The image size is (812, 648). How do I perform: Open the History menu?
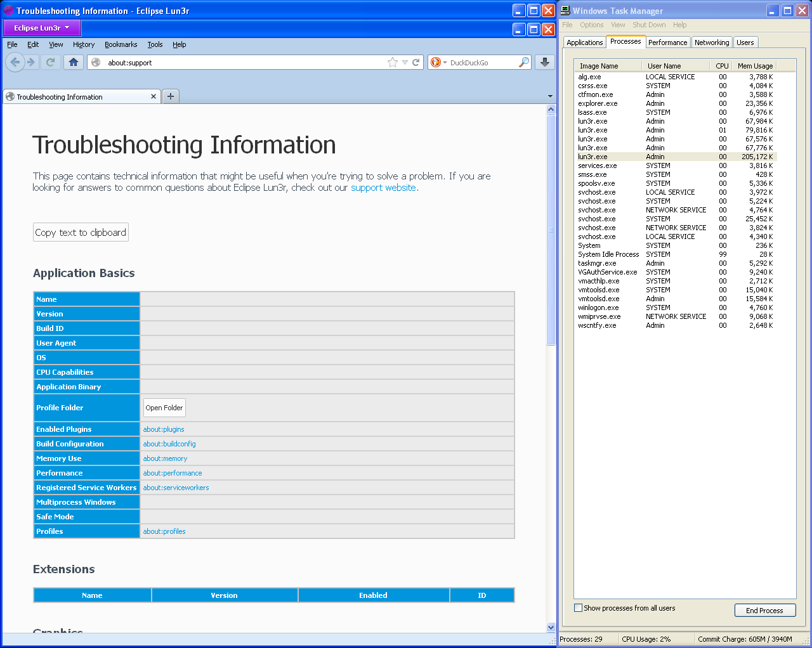pos(84,44)
